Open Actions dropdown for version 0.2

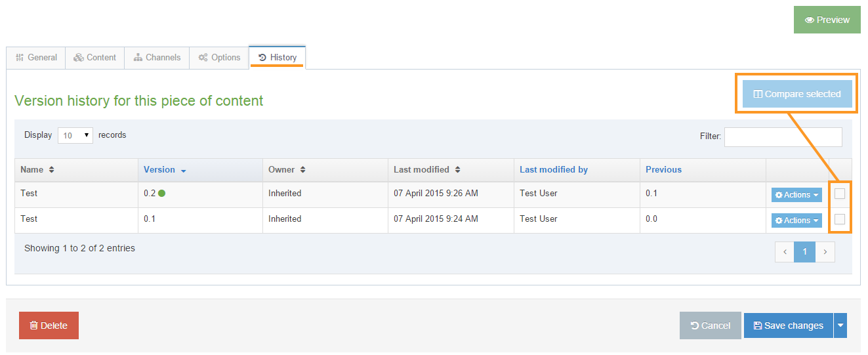[796, 195]
